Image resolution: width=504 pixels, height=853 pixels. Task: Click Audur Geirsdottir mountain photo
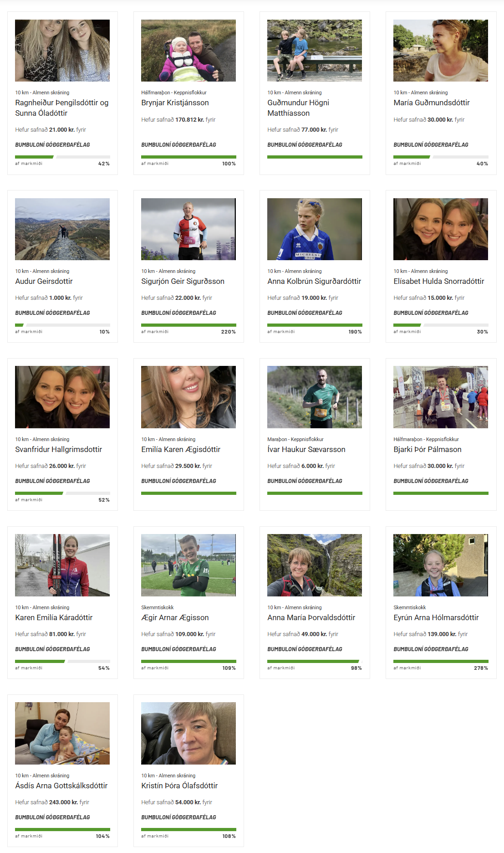(62, 229)
